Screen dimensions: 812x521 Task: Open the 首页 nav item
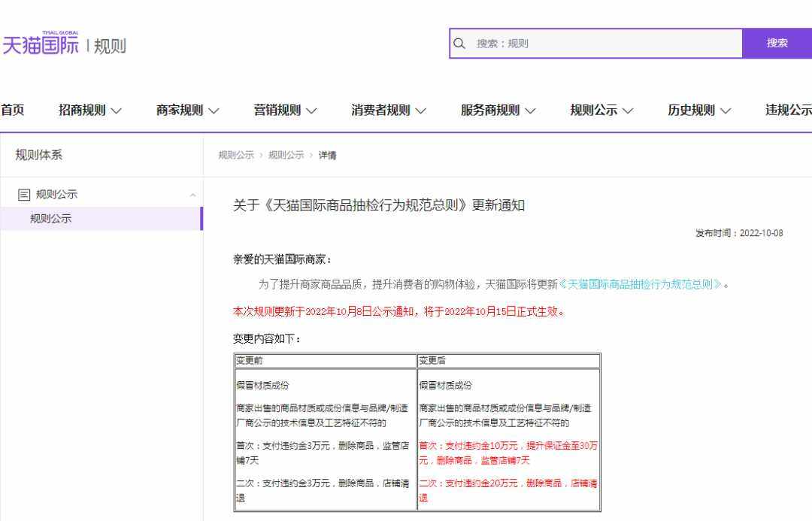13,110
